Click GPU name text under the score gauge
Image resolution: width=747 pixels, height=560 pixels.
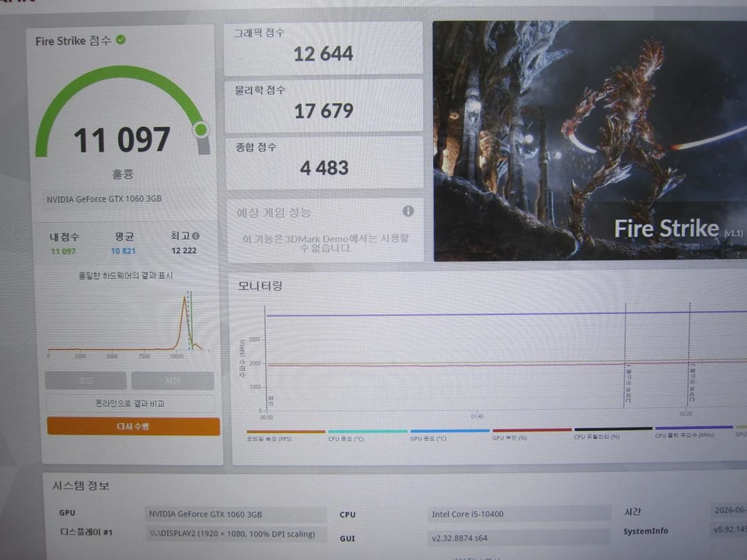[104, 199]
